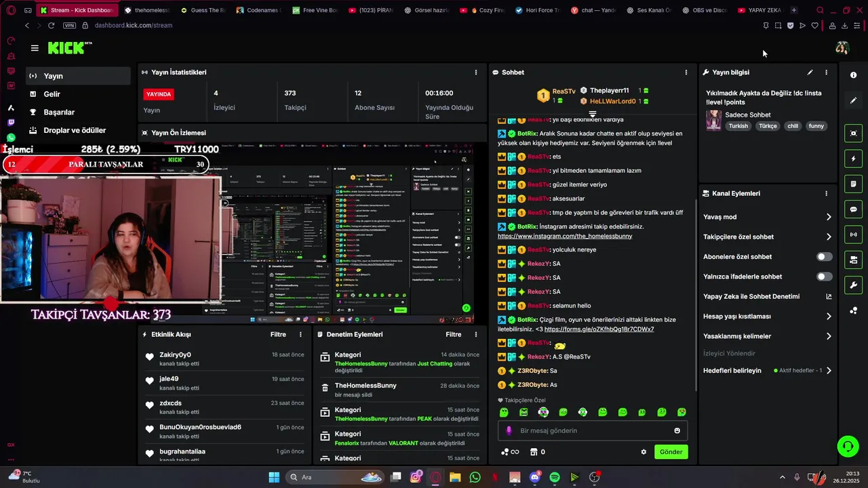Expand Hesap yaşı kısıtlaması options
Screen dimensions: 868x488
click(829, 317)
